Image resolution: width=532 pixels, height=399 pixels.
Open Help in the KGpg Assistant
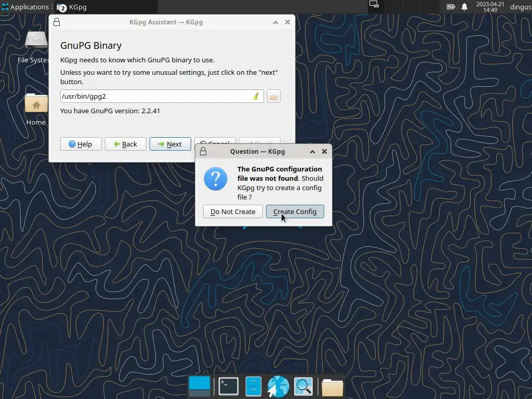tap(81, 144)
